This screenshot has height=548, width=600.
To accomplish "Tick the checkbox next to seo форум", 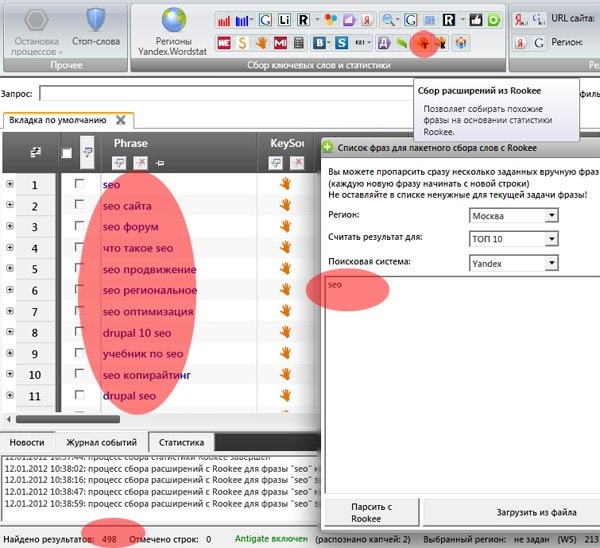I will click(x=80, y=226).
